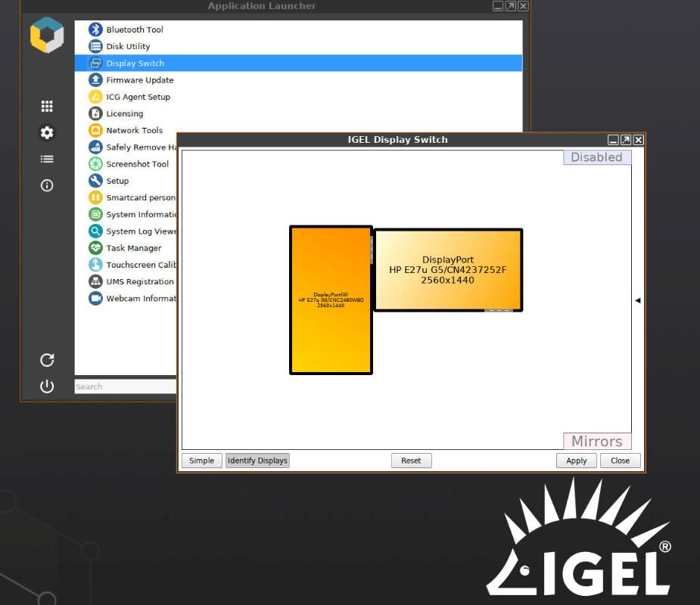The width and height of the screenshot is (700, 605).
Task: Apply the display configuration
Action: click(x=577, y=461)
